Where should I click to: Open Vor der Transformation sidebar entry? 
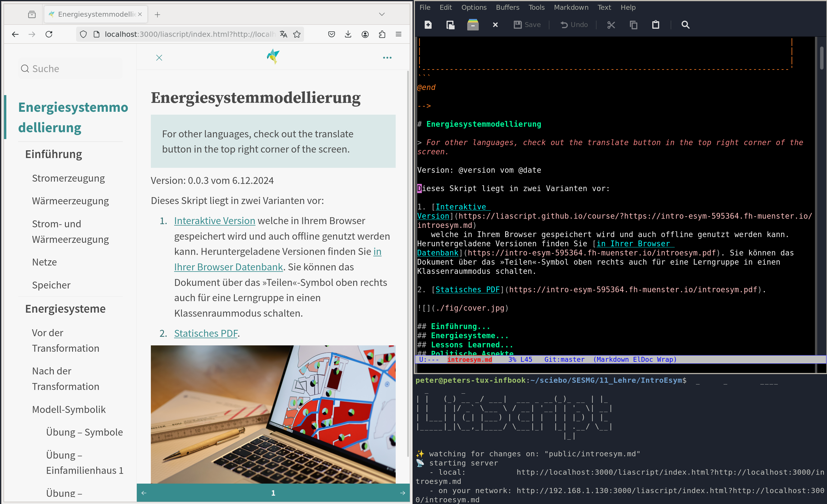click(x=66, y=340)
